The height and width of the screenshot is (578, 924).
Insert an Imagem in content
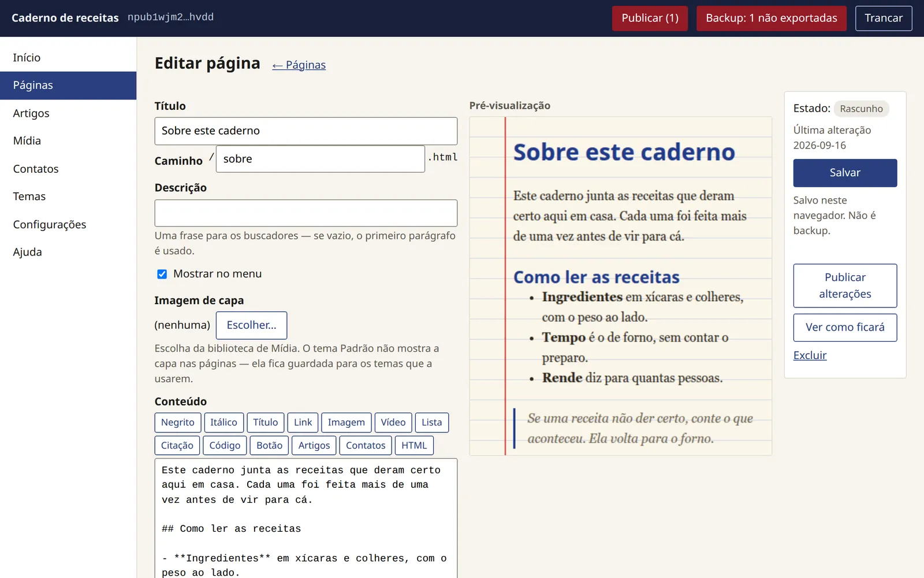point(346,423)
